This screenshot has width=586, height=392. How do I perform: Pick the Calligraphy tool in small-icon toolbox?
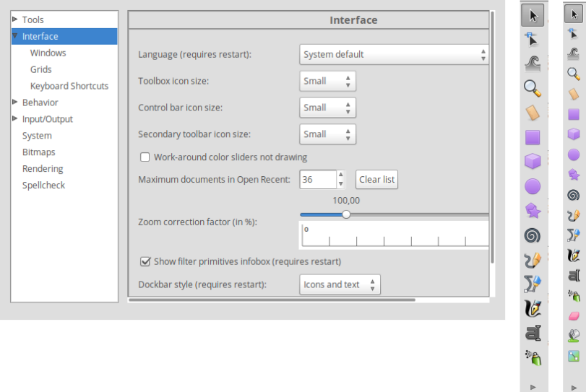click(x=573, y=256)
